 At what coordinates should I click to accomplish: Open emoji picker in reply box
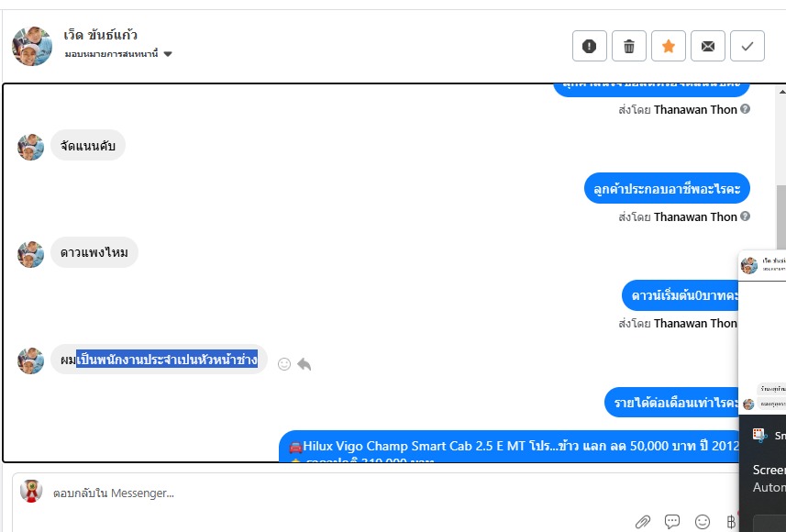(x=703, y=522)
